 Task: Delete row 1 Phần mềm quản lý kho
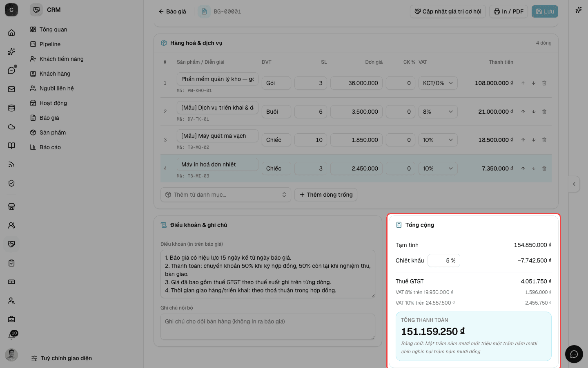(544, 83)
